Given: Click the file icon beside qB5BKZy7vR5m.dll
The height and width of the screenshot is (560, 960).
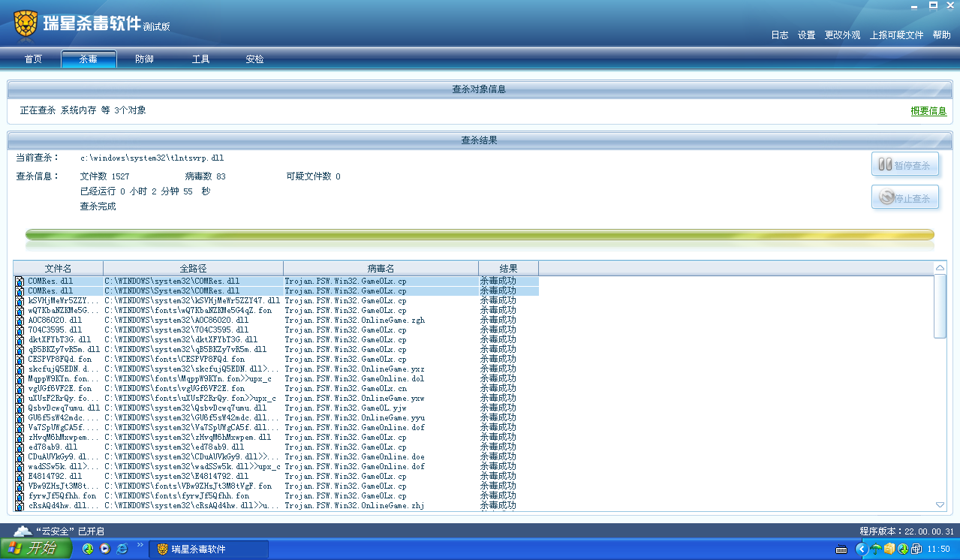Looking at the screenshot, I should (x=20, y=349).
